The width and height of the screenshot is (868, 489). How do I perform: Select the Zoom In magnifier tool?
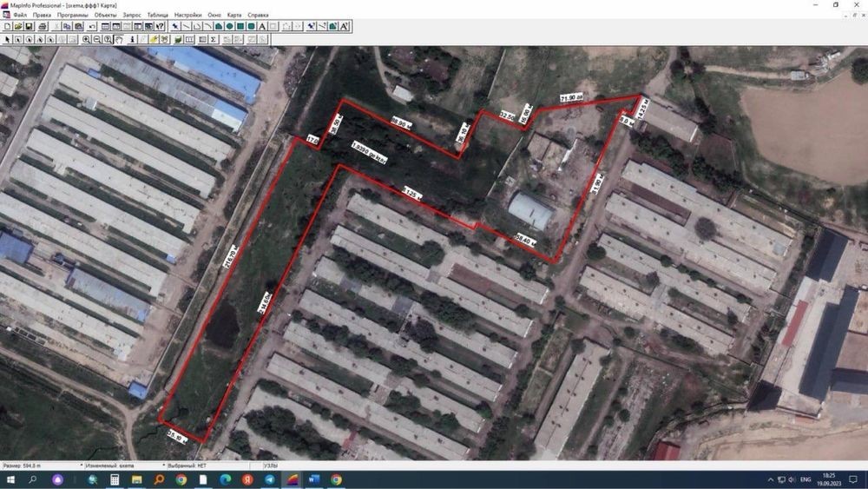click(86, 39)
